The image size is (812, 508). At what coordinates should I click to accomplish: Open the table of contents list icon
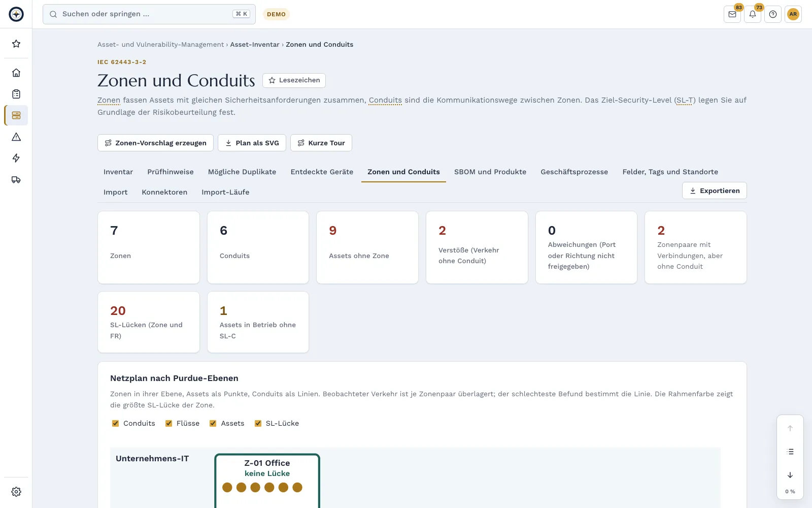(x=790, y=452)
